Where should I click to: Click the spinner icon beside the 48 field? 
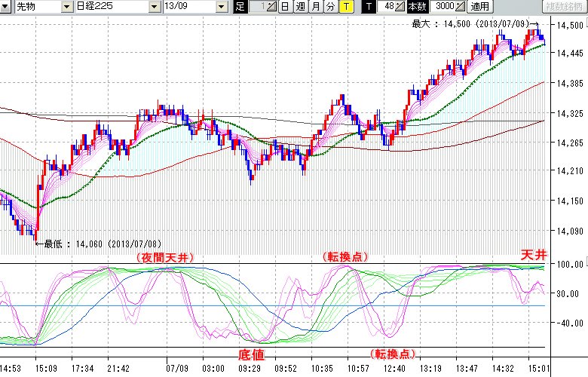(401, 7)
